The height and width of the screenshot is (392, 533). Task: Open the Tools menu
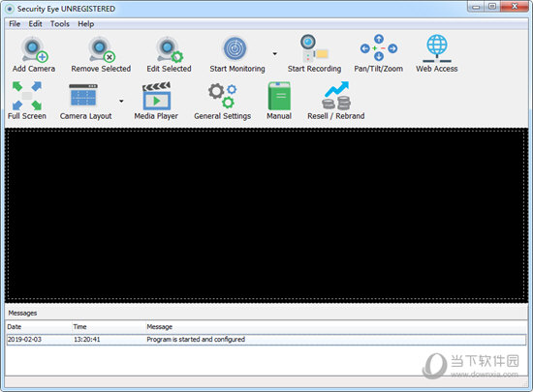(60, 24)
